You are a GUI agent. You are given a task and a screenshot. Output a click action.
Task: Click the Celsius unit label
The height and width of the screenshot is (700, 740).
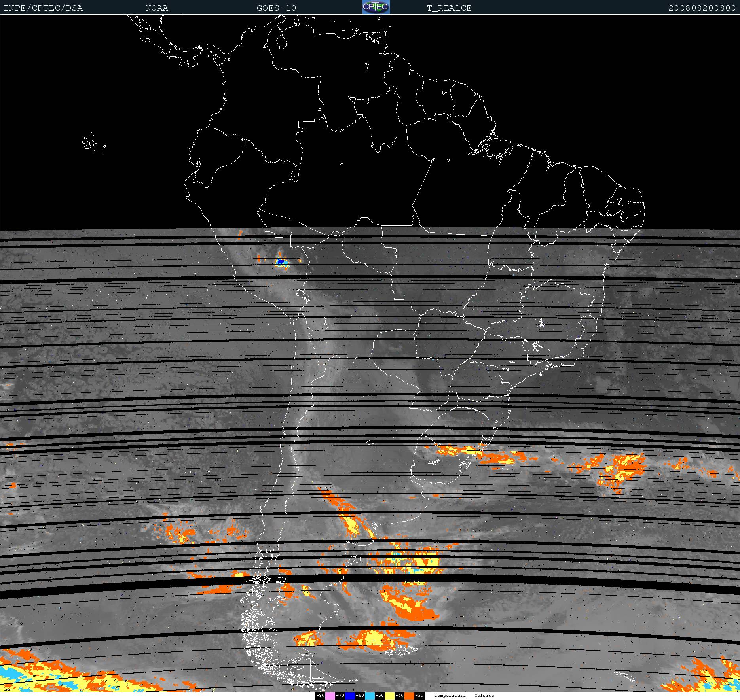pyautogui.click(x=484, y=696)
